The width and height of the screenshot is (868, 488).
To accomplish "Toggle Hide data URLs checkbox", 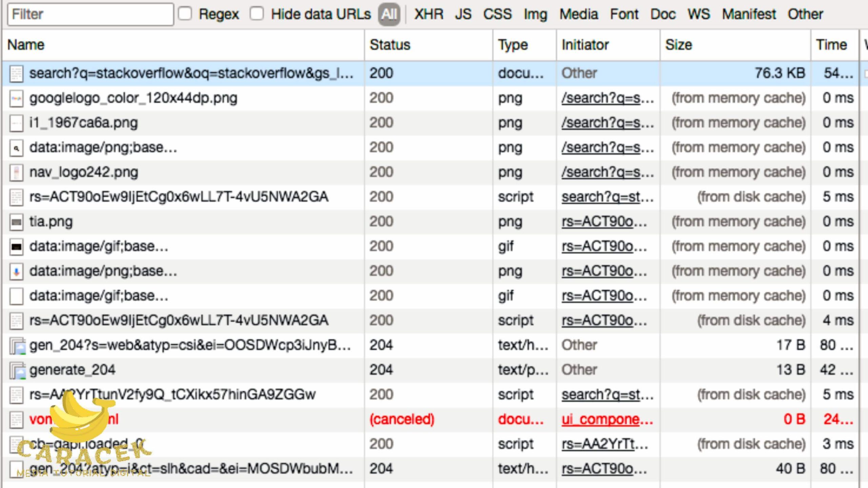I will coord(257,13).
